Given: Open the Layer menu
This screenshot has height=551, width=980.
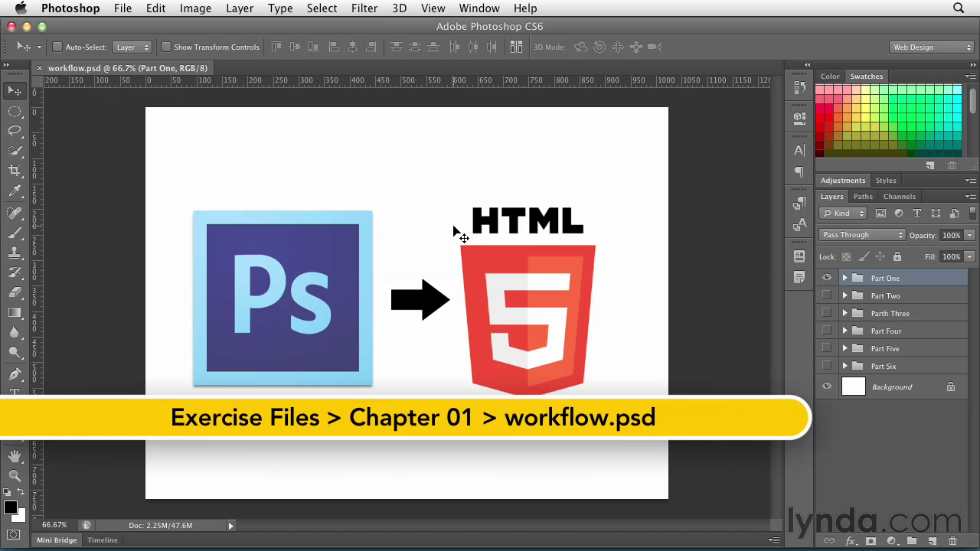Looking at the screenshot, I should (240, 8).
